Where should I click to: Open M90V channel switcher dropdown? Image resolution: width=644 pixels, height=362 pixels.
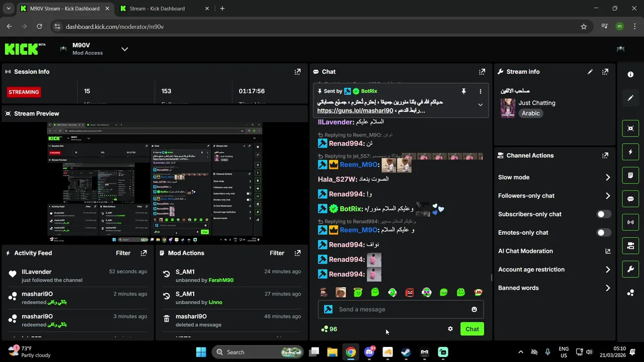pyautogui.click(x=125, y=49)
